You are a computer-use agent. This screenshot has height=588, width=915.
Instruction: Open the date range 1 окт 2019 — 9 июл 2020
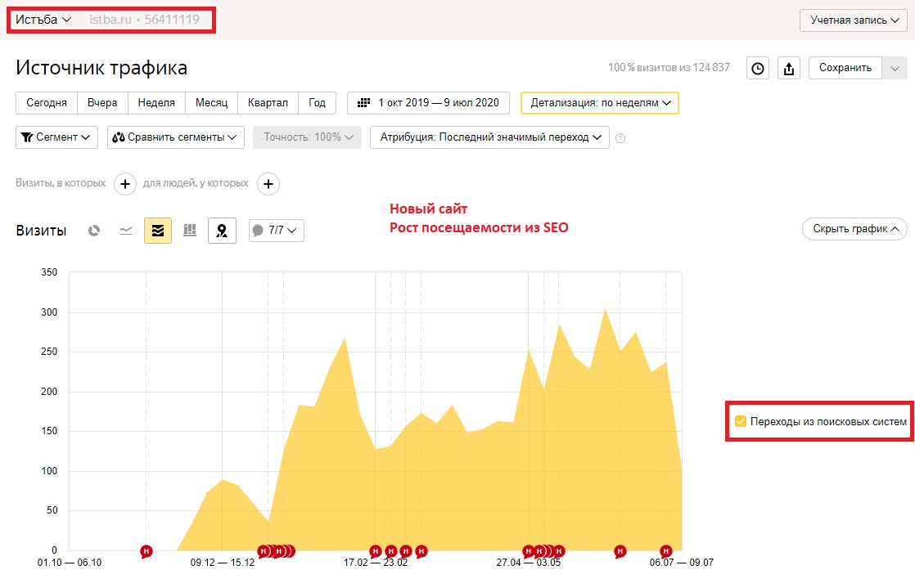[428, 103]
